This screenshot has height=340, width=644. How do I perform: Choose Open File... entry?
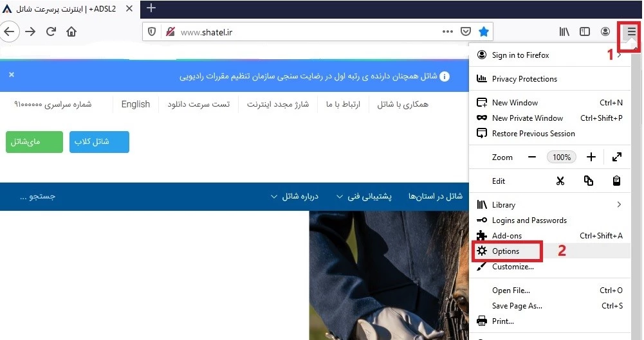[x=549, y=291]
